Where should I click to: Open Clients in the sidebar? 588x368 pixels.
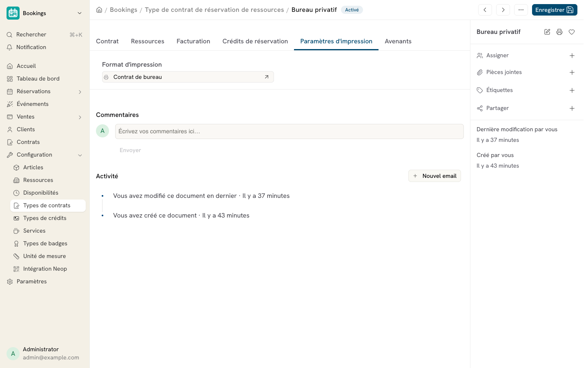tap(45, 129)
